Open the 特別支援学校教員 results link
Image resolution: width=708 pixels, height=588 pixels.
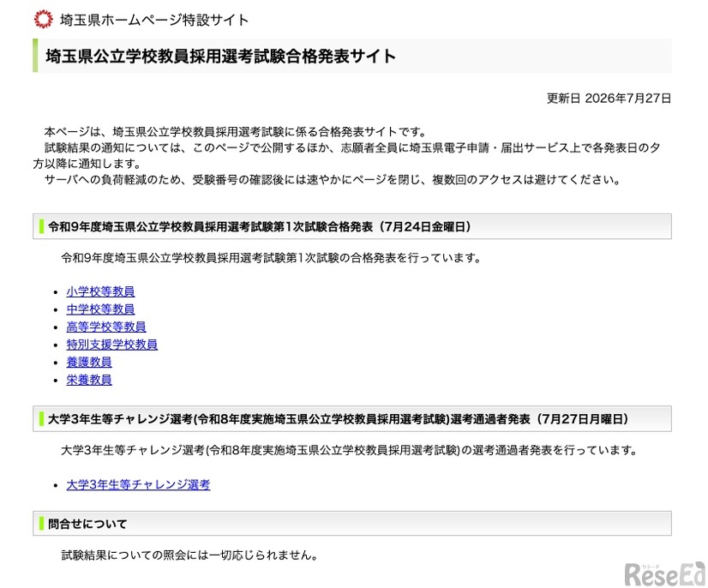pyautogui.click(x=112, y=345)
